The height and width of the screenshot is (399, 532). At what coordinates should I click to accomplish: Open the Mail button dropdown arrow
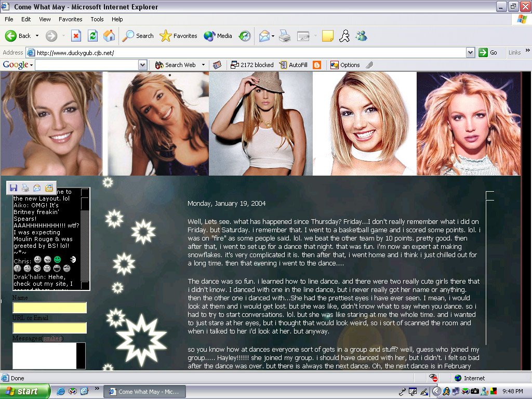(273, 36)
